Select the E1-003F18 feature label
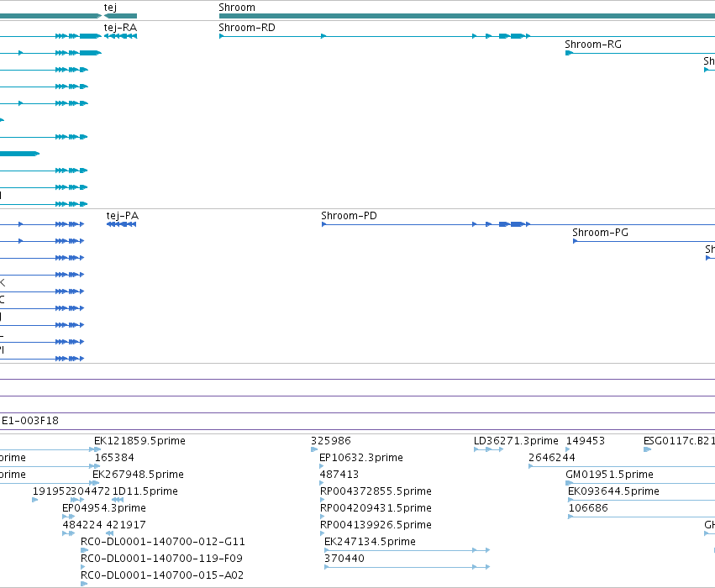This screenshot has height=588, width=715. click(x=30, y=421)
